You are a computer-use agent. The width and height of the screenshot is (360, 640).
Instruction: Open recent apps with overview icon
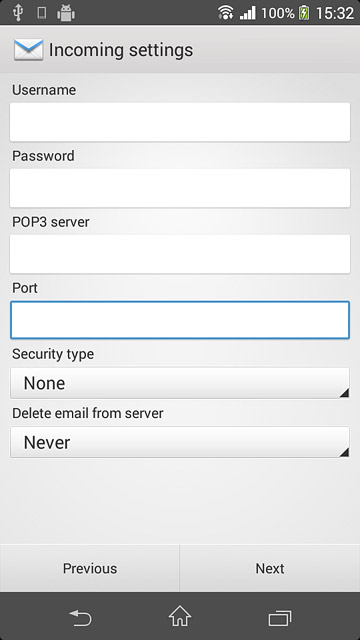click(280, 618)
